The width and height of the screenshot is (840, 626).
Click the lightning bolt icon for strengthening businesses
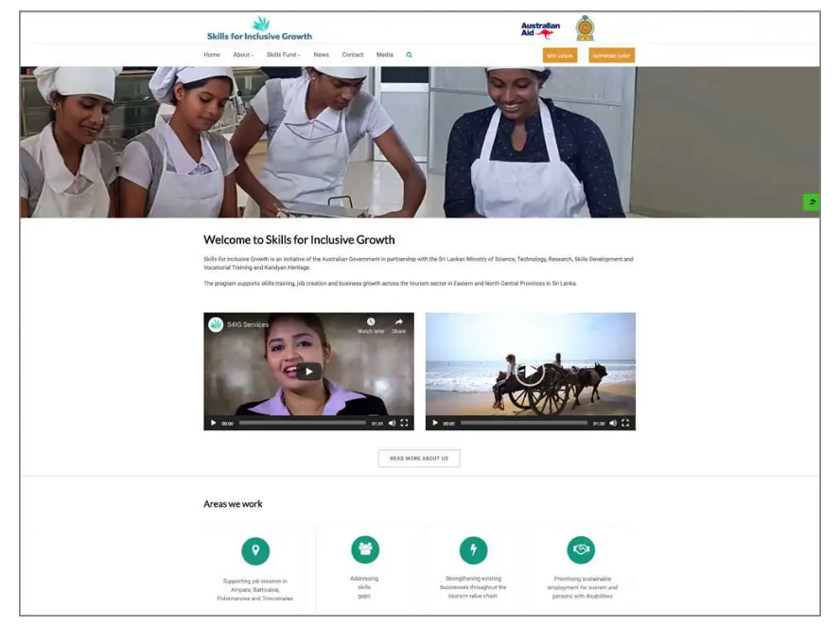point(474,549)
